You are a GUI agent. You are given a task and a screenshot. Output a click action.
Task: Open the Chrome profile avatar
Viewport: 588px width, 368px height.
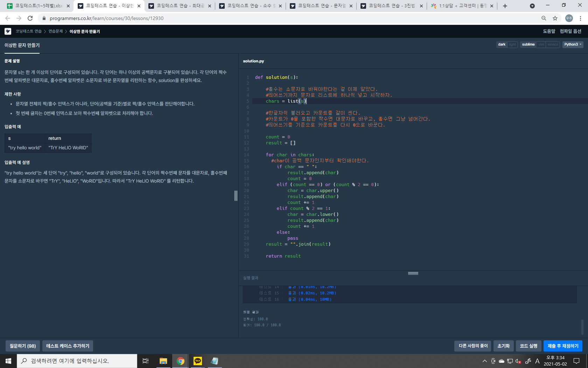point(569,18)
